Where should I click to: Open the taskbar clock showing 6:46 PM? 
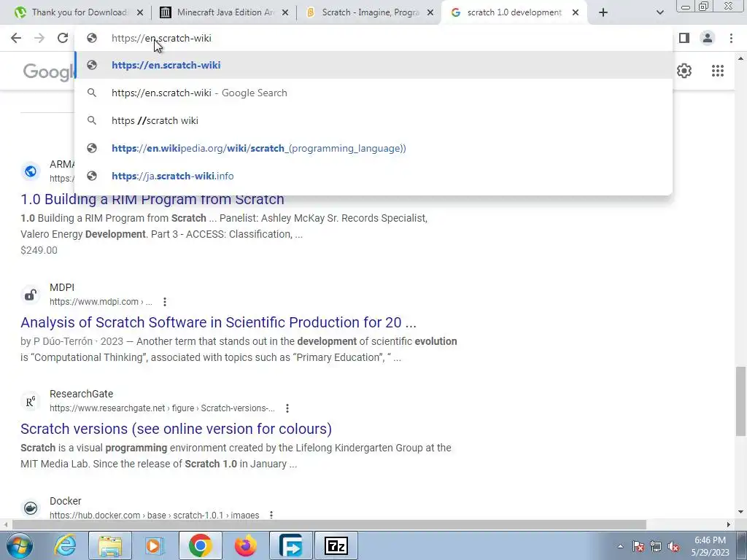point(711,546)
